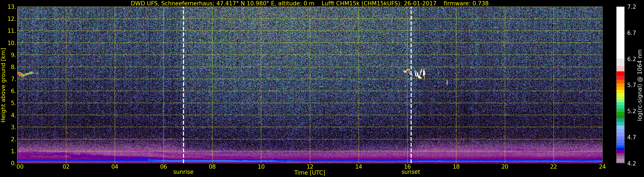Screen dimensions: 644x177
Task: Click the '10' tick on the time axis
Action: pyautogui.click(x=261, y=167)
